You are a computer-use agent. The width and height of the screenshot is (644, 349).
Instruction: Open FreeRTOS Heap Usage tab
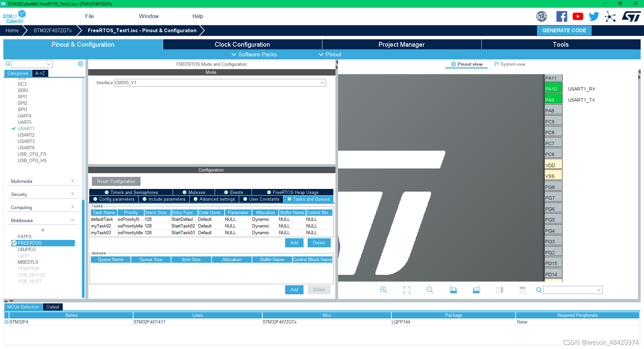pos(292,192)
